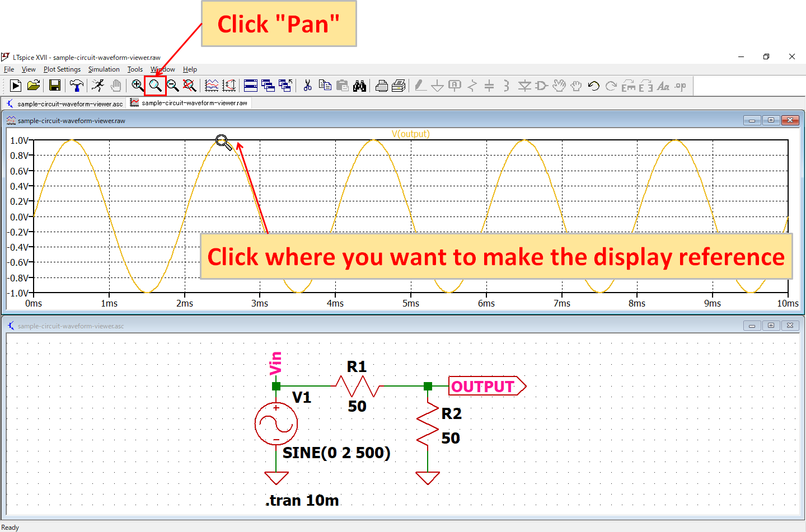Activate the Wire drawing tool
This screenshot has width=806, height=532.
(x=419, y=86)
